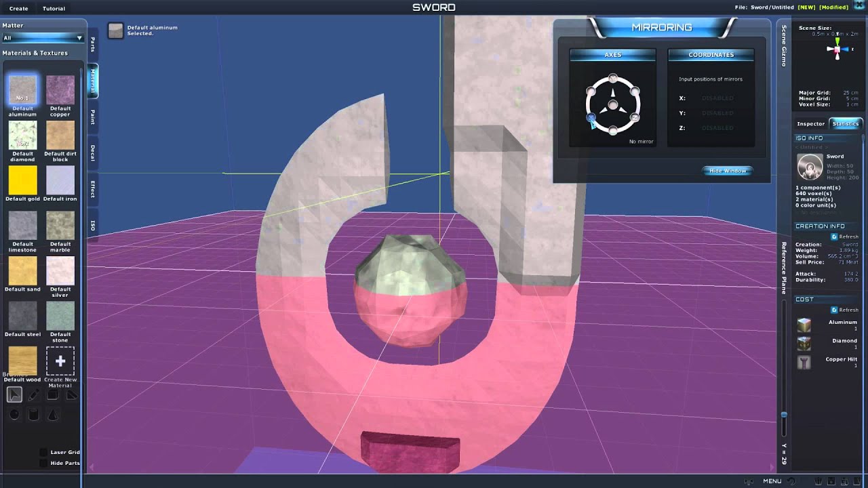
Task: Select the Default dirt block material
Action: (60, 135)
